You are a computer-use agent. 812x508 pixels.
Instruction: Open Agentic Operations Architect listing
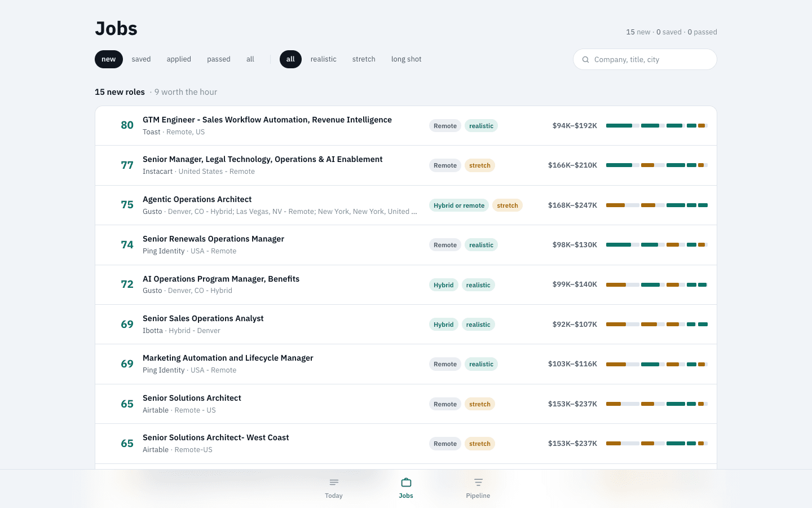[406, 205]
